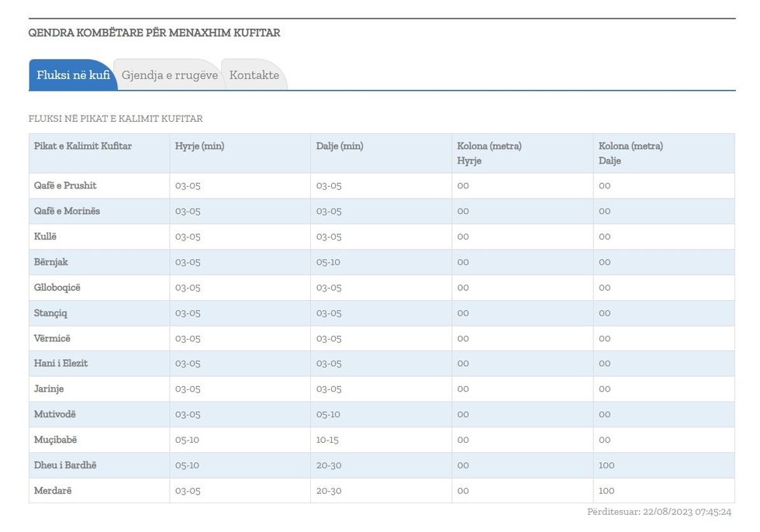760x532 pixels.
Task: Click Merdarë's Dalje value 20-30
Action: (329, 491)
